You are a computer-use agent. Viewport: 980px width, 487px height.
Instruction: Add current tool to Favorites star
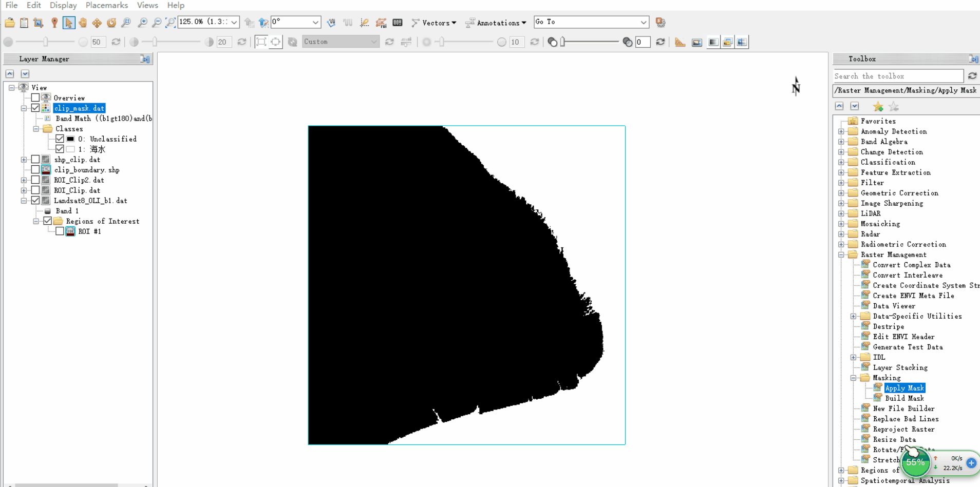coord(878,106)
